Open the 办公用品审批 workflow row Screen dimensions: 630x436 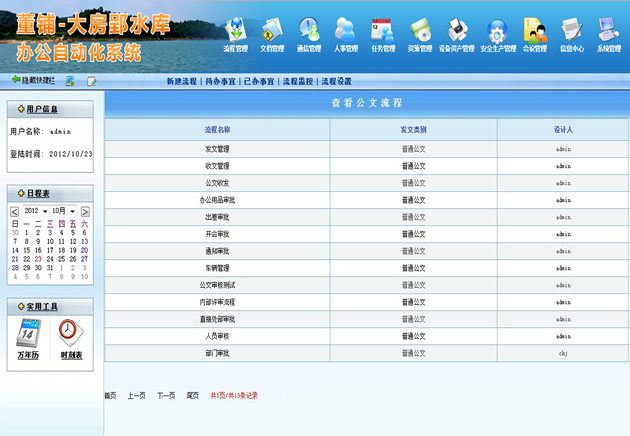click(366, 200)
